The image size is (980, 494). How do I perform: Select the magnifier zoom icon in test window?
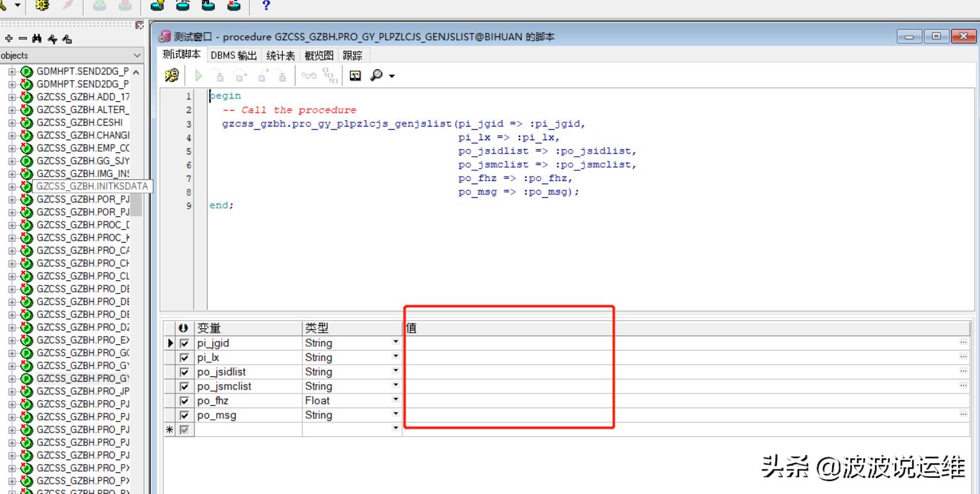coord(376,76)
